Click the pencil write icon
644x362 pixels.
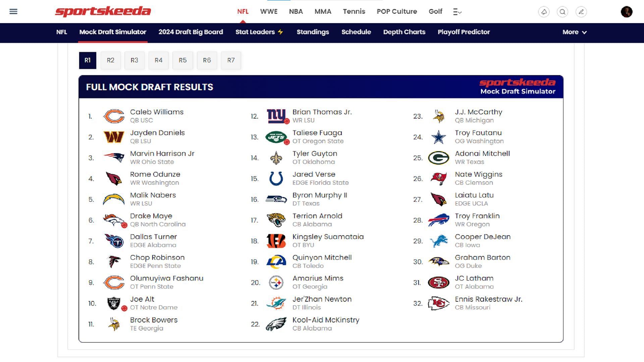click(x=581, y=12)
